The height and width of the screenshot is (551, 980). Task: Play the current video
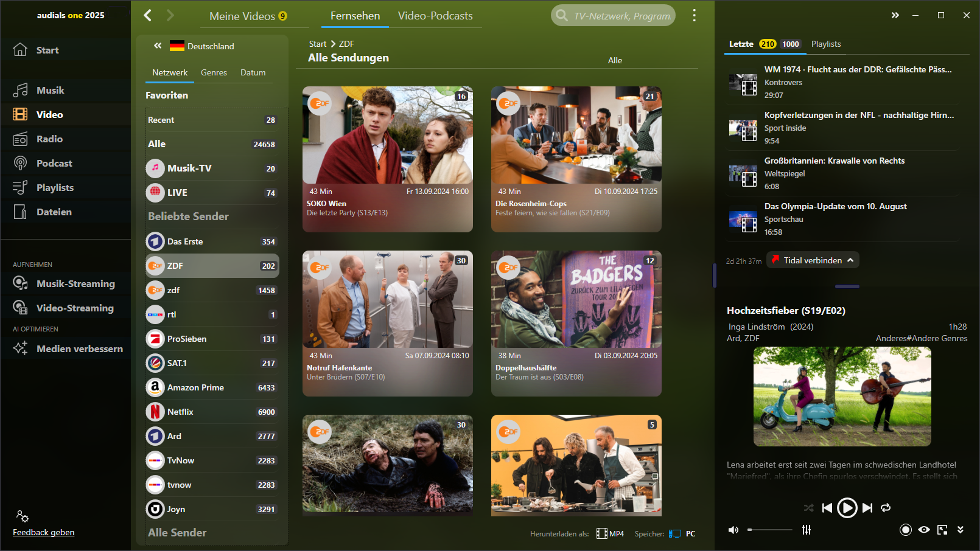(x=847, y=508)
